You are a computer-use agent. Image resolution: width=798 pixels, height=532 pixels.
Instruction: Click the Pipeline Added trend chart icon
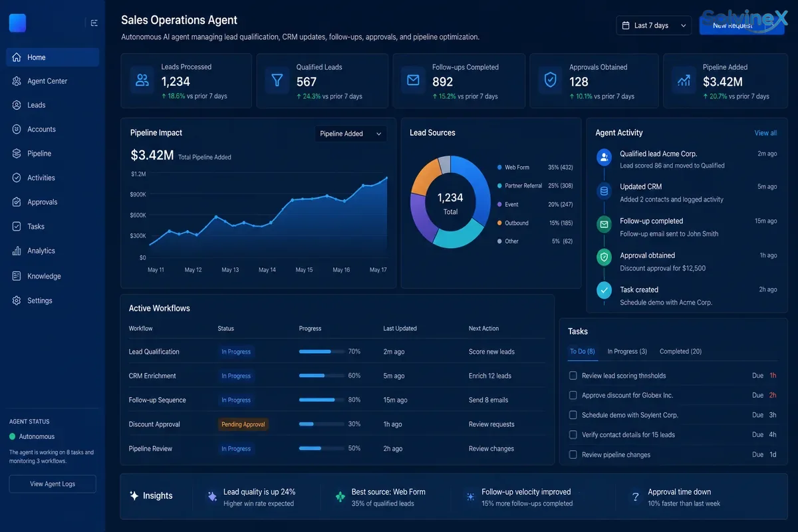pos(684,80)
